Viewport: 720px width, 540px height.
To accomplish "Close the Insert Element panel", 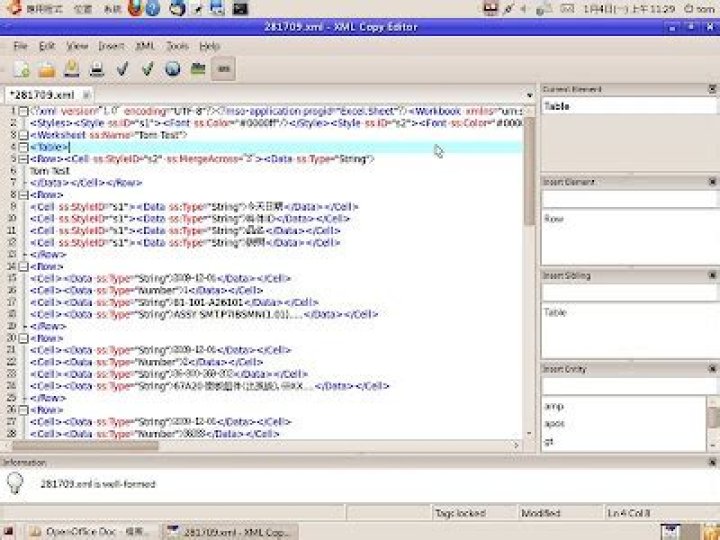I will [712, 182].
